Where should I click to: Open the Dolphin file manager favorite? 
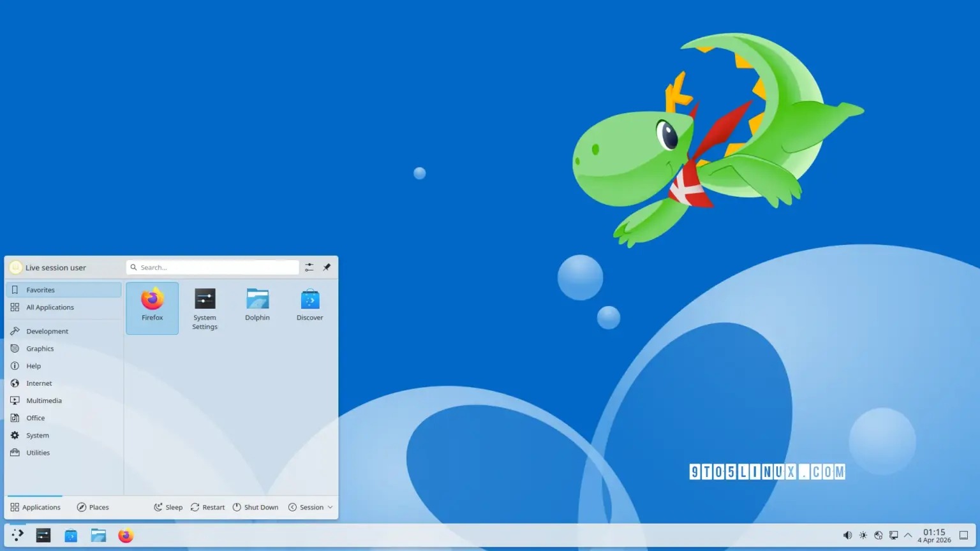coord(257,304)
